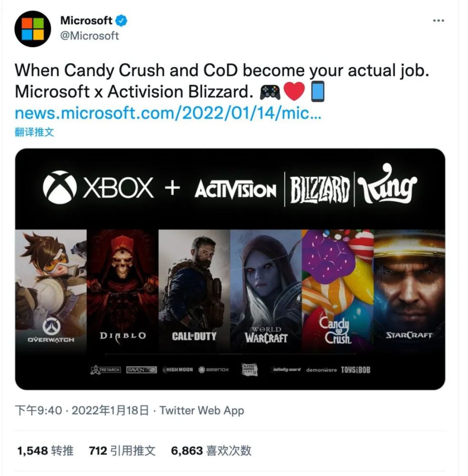Click the @Microsoft handle

coord(90,36)
